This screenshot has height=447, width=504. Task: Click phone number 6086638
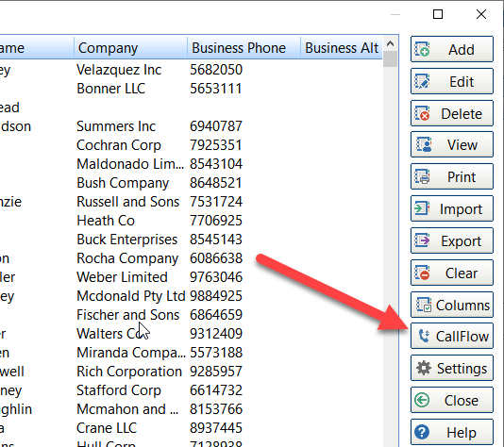(x=216, y=258)
